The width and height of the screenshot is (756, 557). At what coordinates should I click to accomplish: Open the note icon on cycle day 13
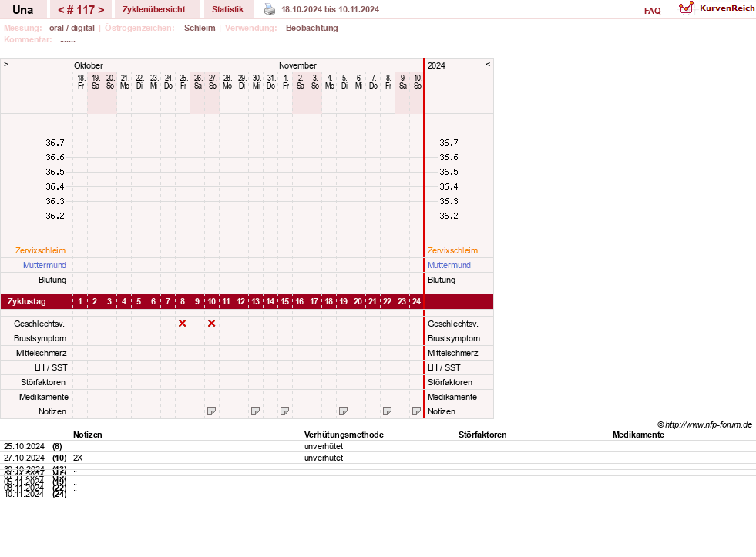[x=256, y=411]
